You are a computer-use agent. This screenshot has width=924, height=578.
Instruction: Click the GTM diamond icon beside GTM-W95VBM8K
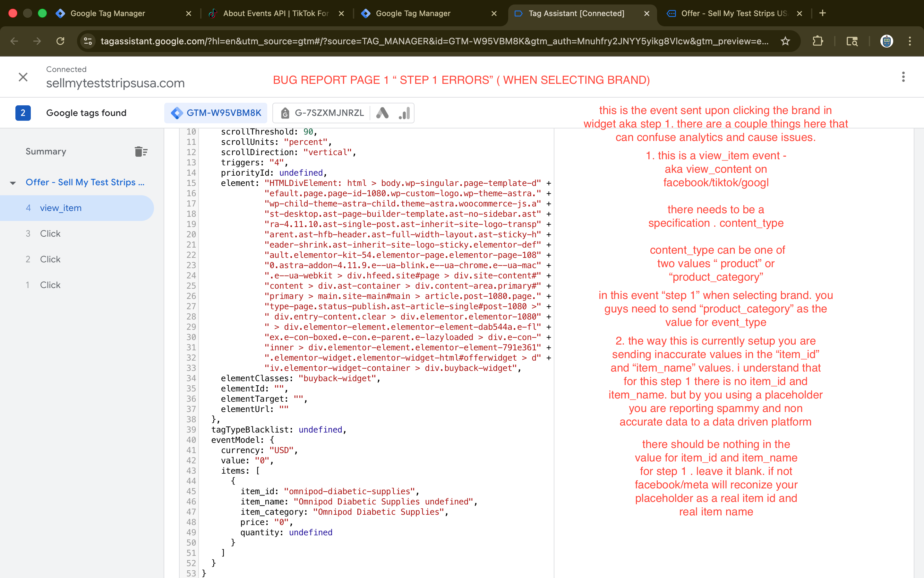click(176, 113)
